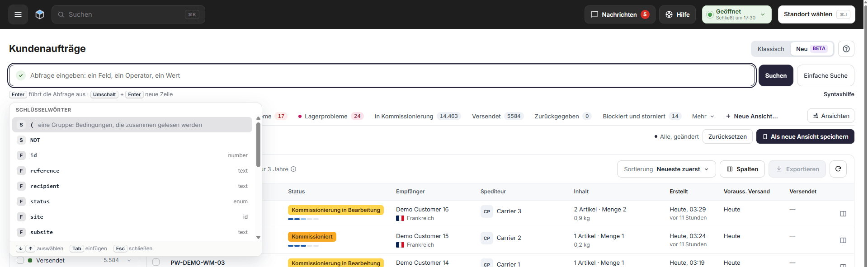Switch to the In Kommissionierung tab

tap(418, 116)
